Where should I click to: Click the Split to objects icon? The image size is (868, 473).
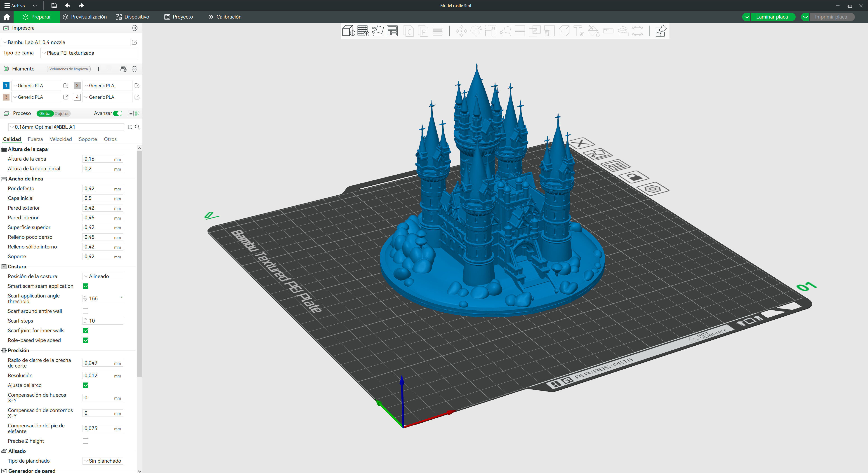408,31
